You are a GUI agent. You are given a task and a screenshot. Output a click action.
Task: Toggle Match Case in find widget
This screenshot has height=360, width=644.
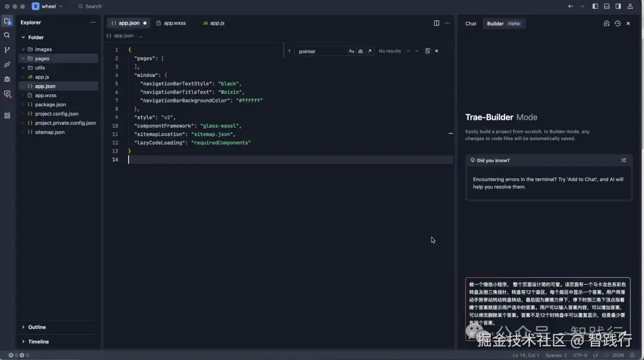[x=351, y=51]
